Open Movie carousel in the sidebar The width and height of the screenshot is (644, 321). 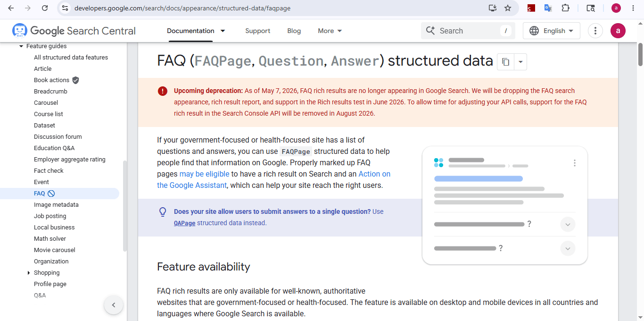[55, 250]
